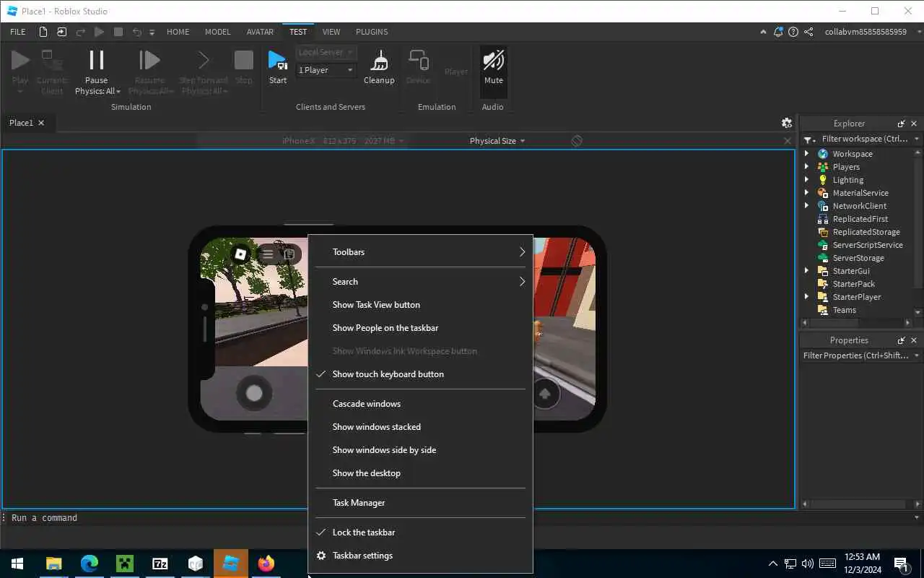
Task: Open the Search submenu
Action: tap(420, 282)
